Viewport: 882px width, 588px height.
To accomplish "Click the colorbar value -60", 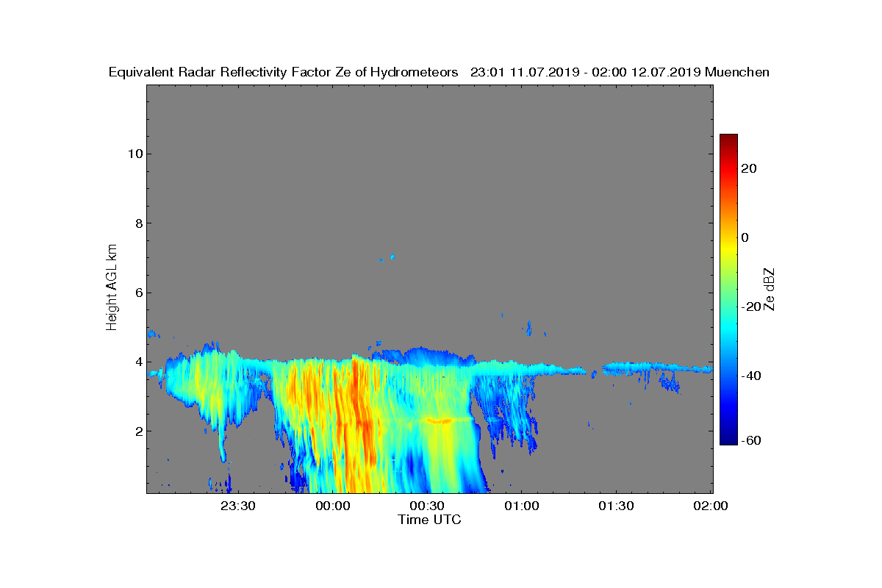I will pyautogui.click(x=750, y=440).
